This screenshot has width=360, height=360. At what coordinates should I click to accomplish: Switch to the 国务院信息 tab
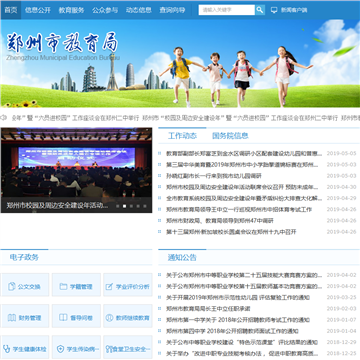230,136
